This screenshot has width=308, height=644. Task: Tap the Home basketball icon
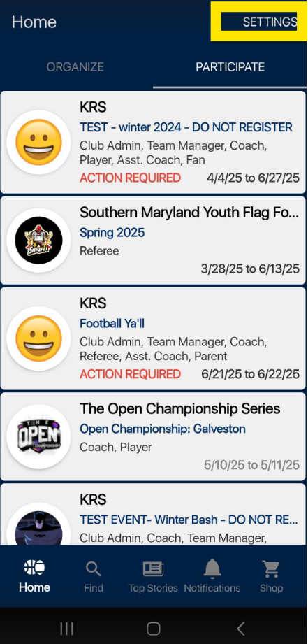point(34,568)
